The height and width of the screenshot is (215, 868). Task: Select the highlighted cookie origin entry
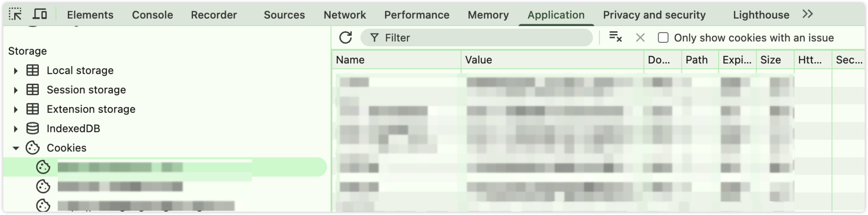pos(165,167)
